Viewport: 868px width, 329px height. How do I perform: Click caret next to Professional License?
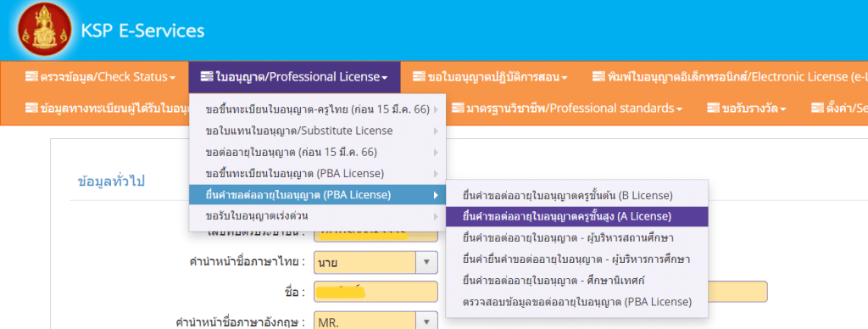coord(385,77)
